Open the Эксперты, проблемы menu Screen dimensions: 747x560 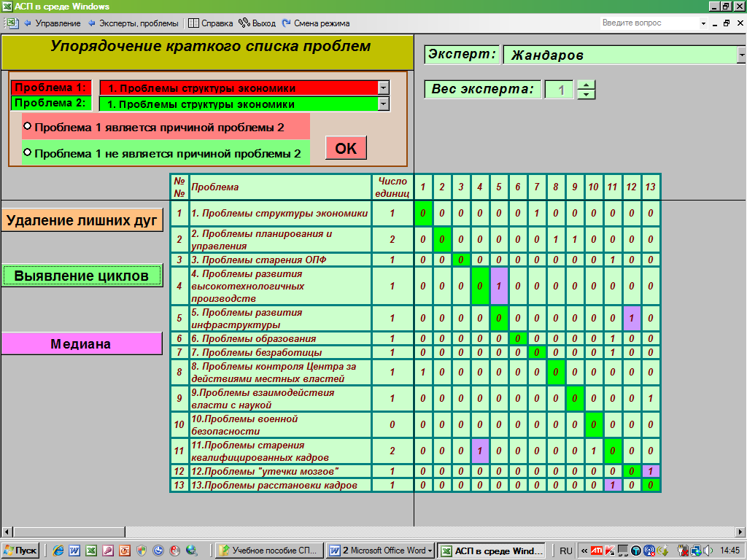139,23
